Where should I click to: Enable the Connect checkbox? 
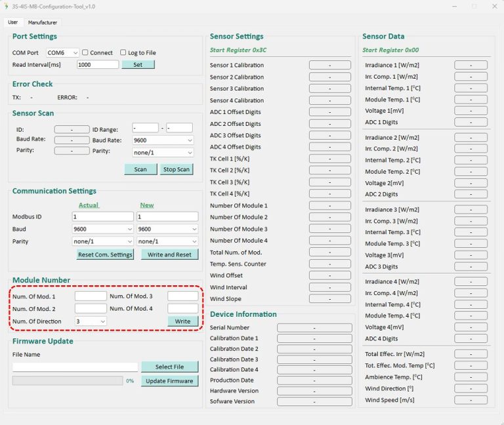pos(86,52)
